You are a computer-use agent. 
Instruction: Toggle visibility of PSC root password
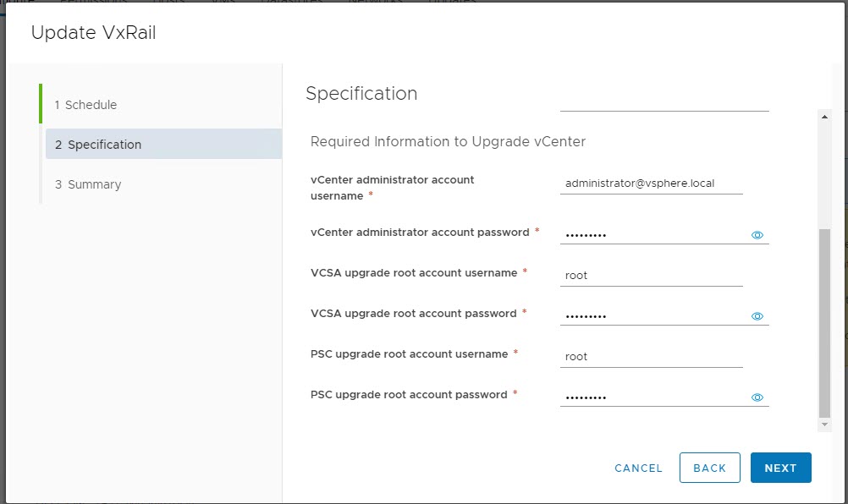pyautogui.click(x=757, y=397)
